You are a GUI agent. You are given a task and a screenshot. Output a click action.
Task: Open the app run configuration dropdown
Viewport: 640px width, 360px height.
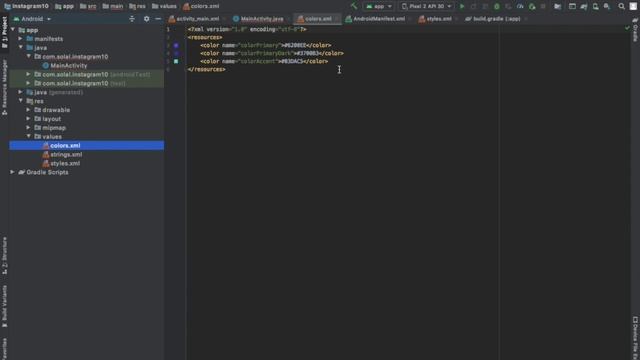click(379, 6)
